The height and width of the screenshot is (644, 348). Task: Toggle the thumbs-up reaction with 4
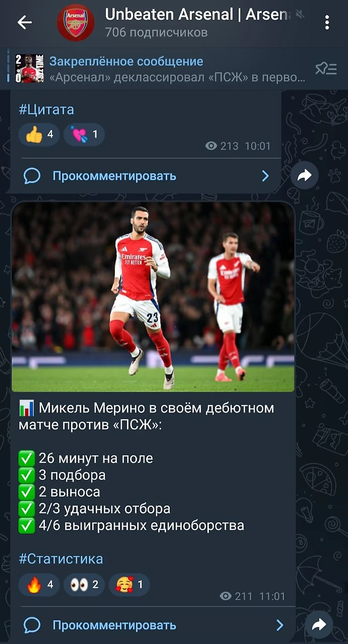click(x=39, y=135)
